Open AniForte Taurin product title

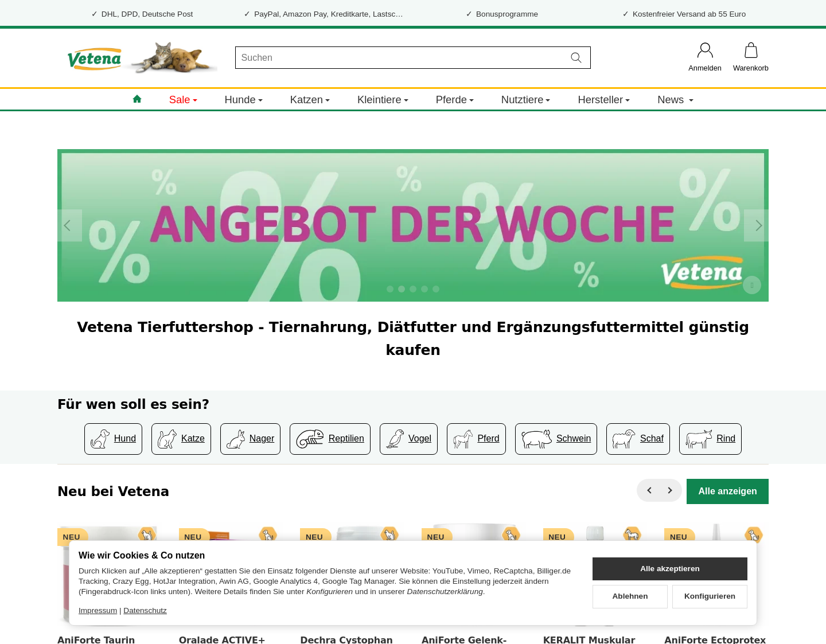[96, 639]
